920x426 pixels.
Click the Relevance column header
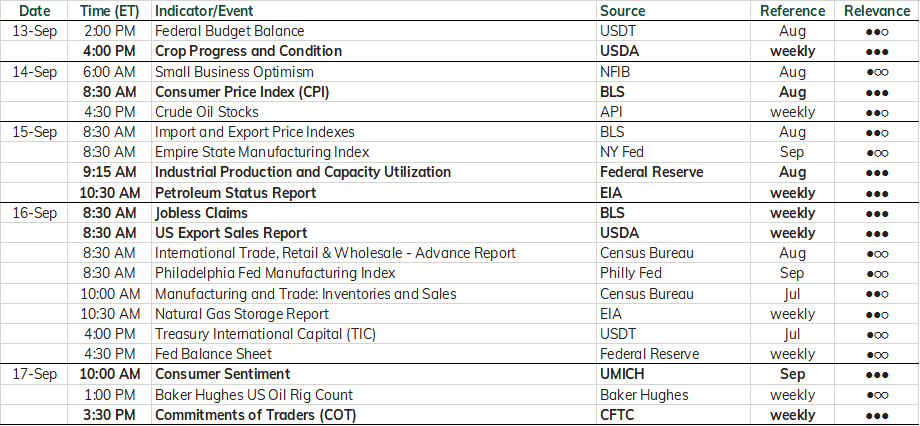click(x=877, y=11)
